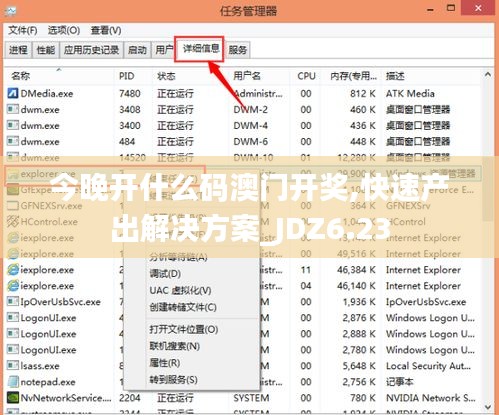Sort by the CPU column header
The height and width of the screenshot is (415, 499).
[x=306, y=76]
